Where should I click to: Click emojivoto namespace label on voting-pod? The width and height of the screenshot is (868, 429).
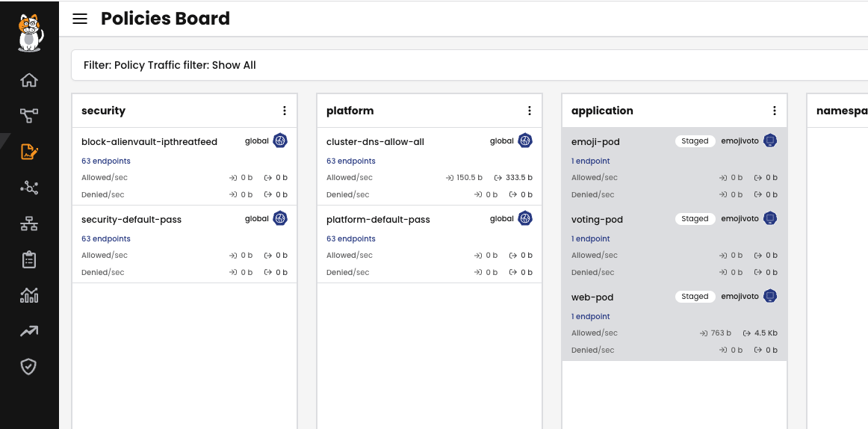(x=740, y=219)
